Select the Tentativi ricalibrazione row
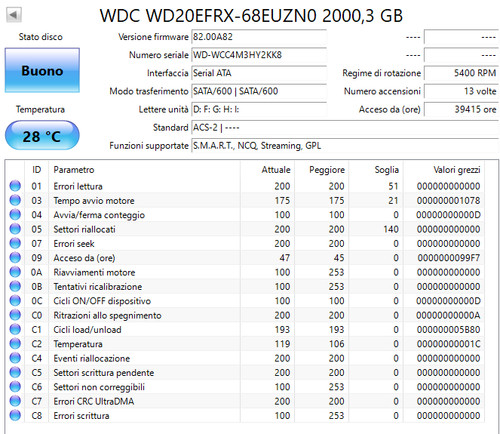This screenshot has height=434, width=500. click(x=245, y=286)
